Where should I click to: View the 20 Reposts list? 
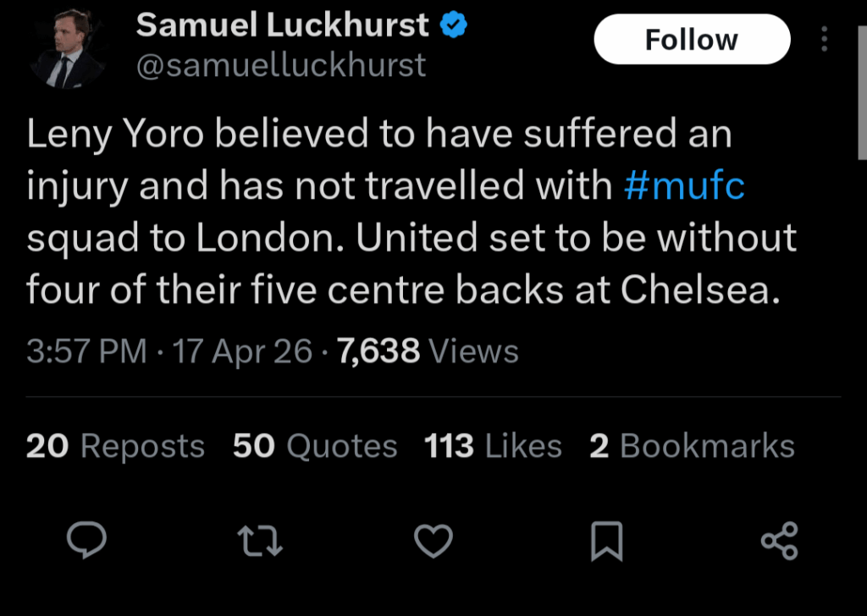click(114, 445)
